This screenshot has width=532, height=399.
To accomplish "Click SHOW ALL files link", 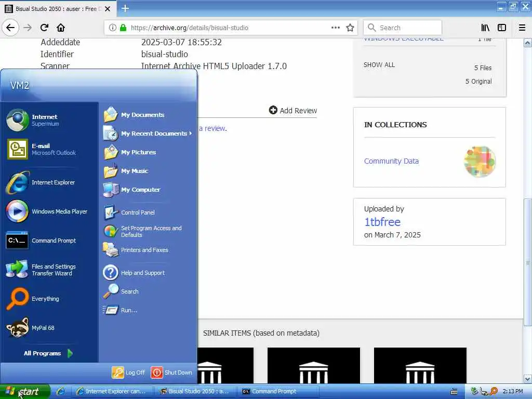I will click(379, 65).
